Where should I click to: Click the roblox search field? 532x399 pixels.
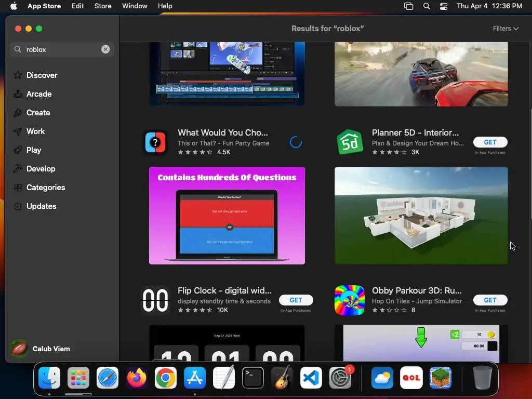(x=61, y=49)
